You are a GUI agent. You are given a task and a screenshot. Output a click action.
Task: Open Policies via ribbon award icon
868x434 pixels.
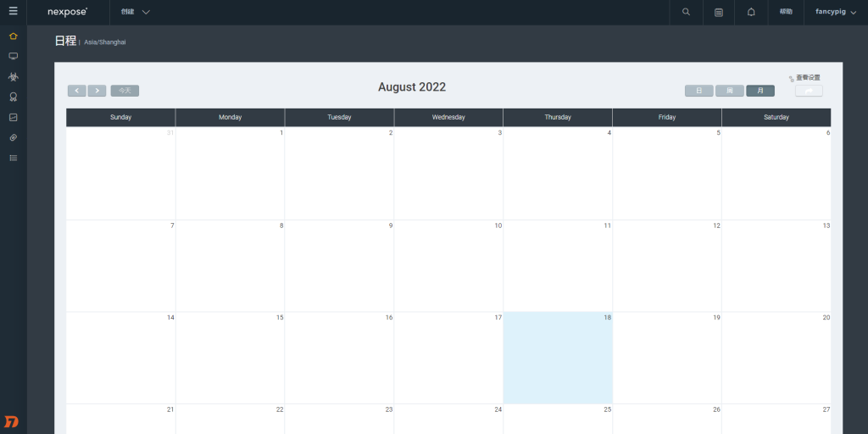click(x=14, y=97)
